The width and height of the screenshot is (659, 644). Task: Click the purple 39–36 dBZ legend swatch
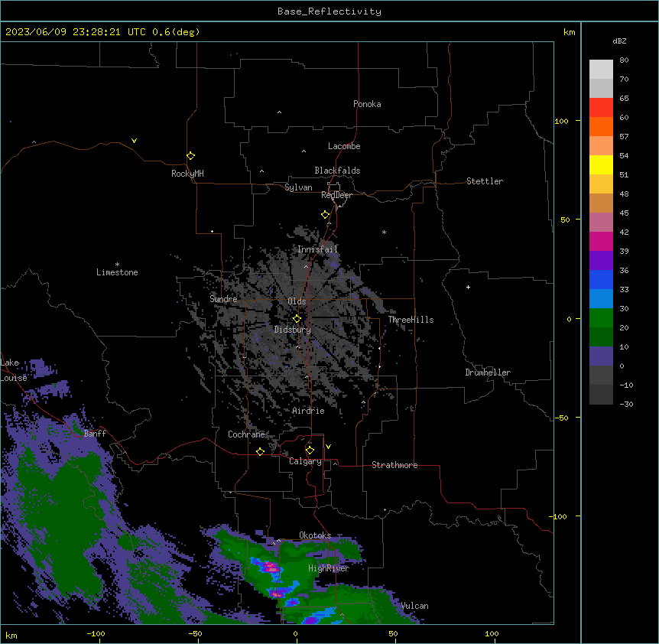pyautogui.click(x=601, y=261)
